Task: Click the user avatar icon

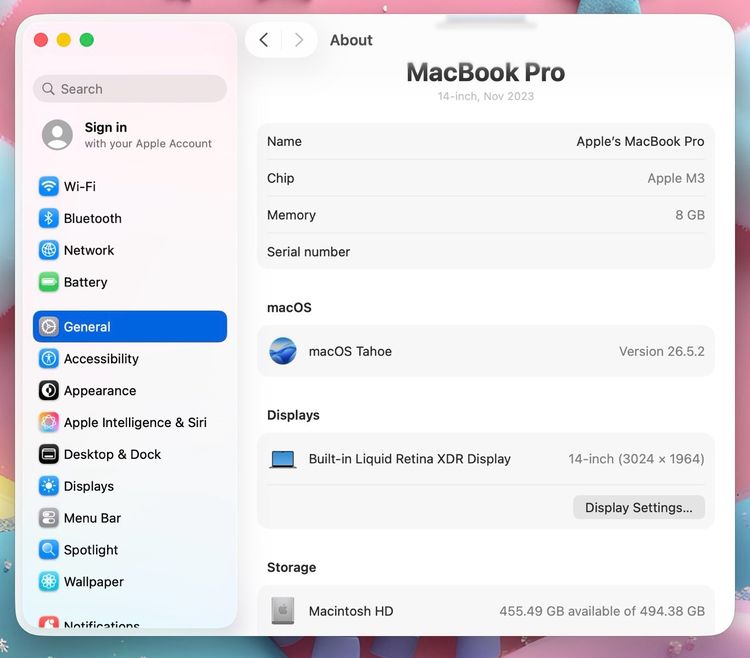Action: coord(57,135)
